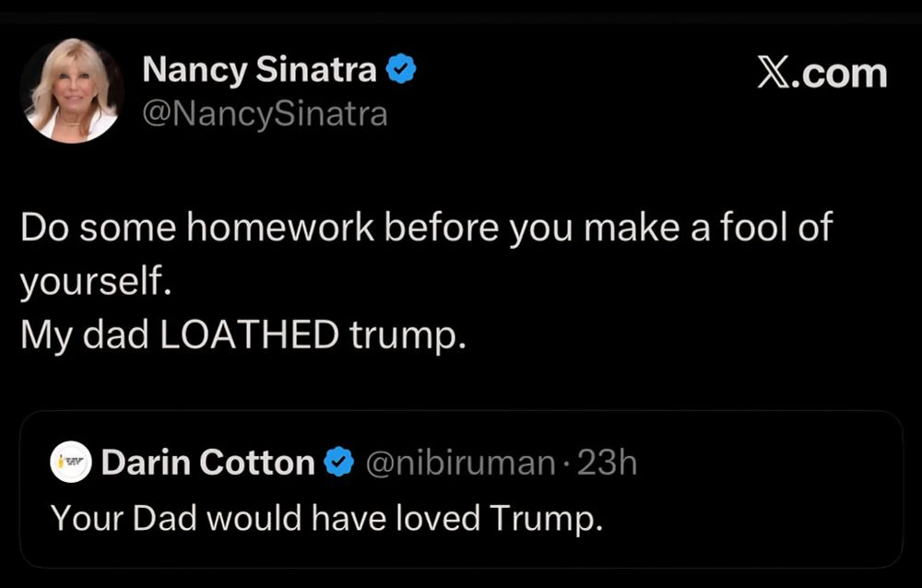Screen dimensions: 922x588
Task: Click the X logo in the watermark
Action: click(x=774, y=73)
